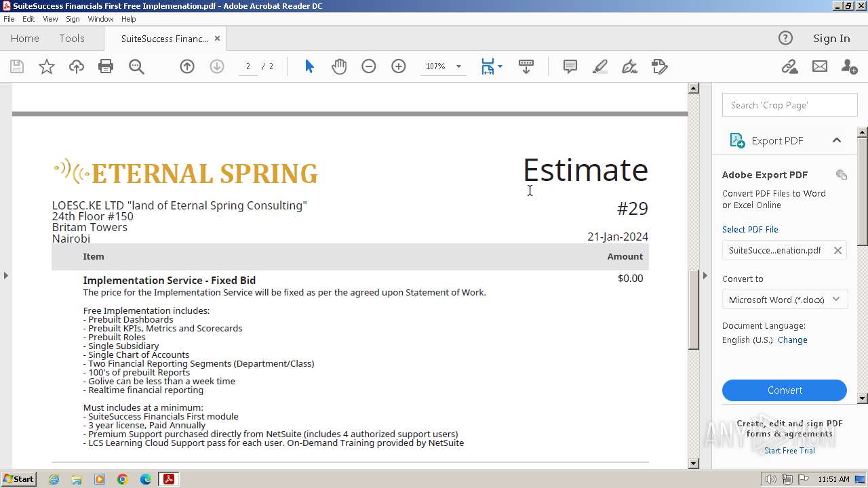The image size is (868, 488).
Task: Switch to the Home tab
Action: [x=25, y=39]
